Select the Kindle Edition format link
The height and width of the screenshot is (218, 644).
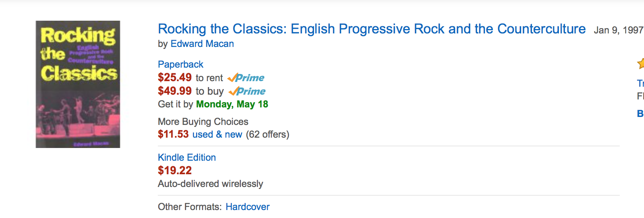tap(187, 158)
